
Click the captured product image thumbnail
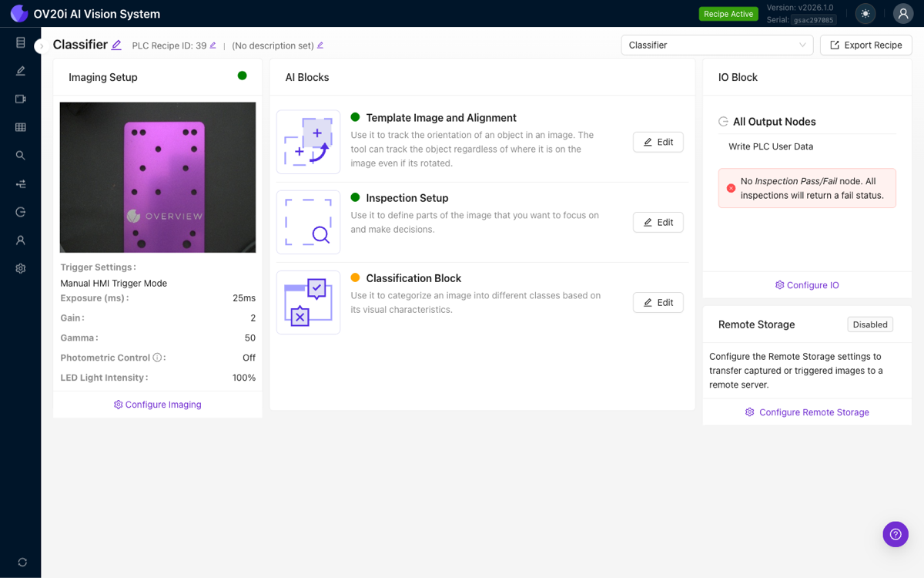pos(157,176)
